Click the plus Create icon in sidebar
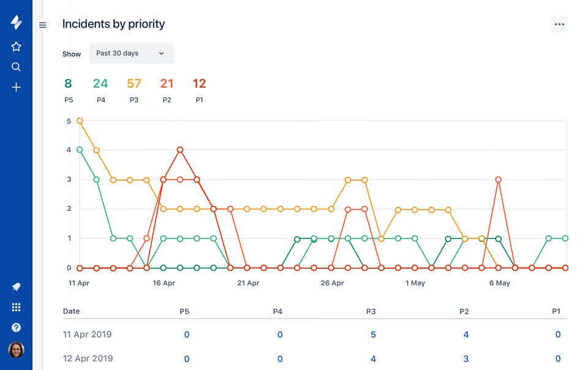This screenshot has width=588, height=370. (17, 88)
